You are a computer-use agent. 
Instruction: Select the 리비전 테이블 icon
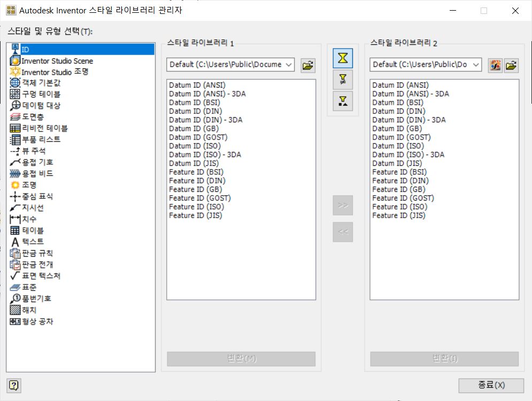(x=16, y=128)
